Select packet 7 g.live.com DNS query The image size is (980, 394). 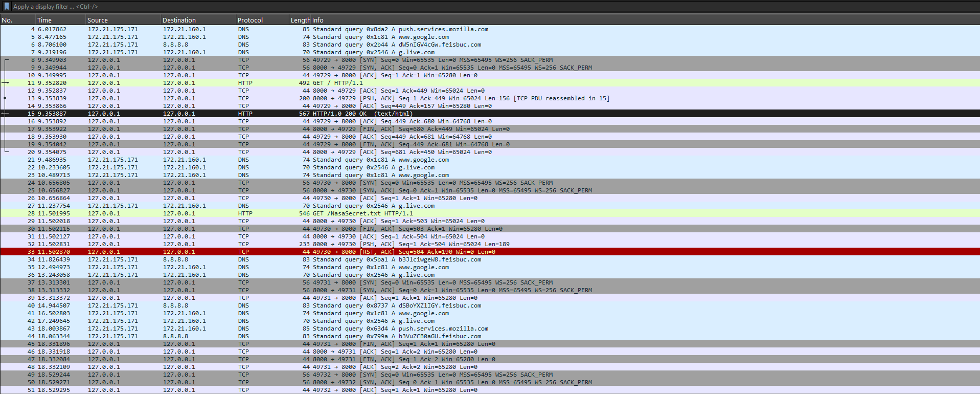coord(490,52)
